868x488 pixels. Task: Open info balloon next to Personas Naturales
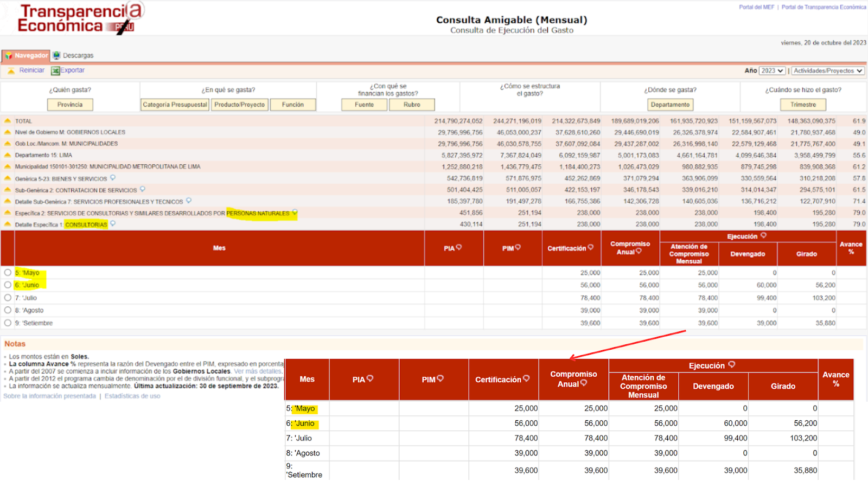[x=295, y=213]
